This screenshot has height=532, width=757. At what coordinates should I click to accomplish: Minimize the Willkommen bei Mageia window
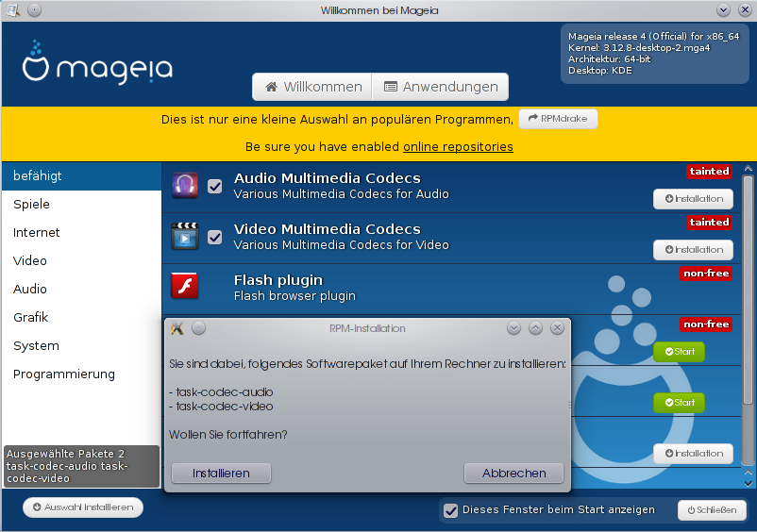coord(723,10)
